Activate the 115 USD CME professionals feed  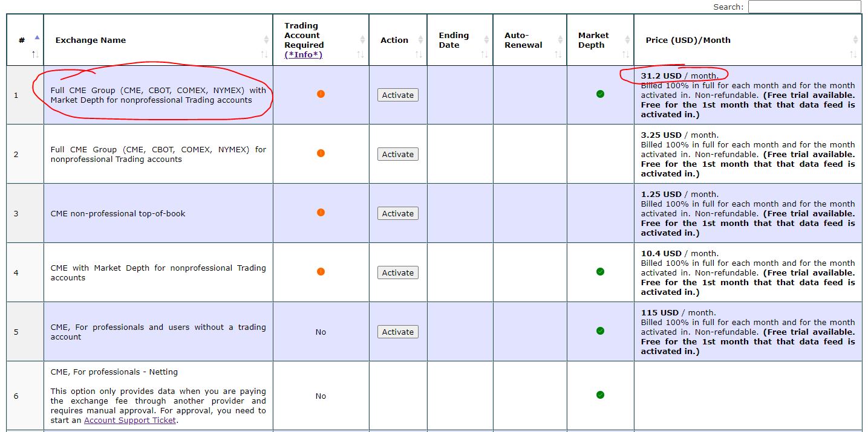398,332
